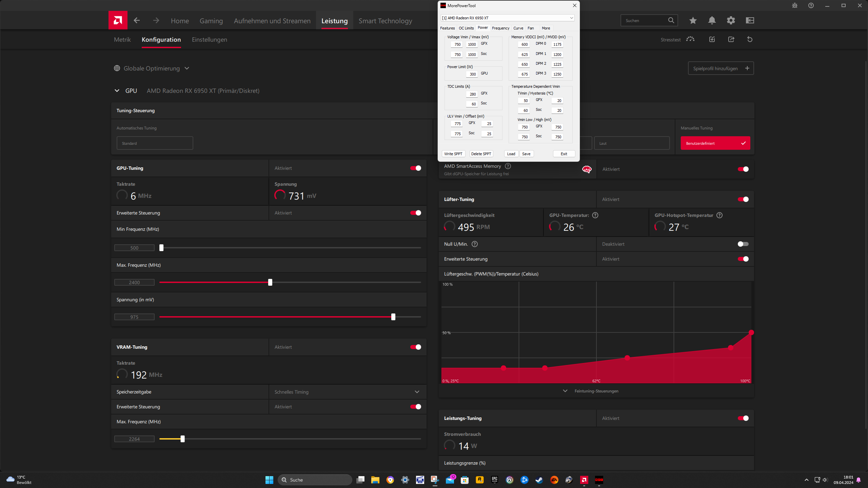The width and height of the screenshot is (868, 488).
Task: Go back with the left arrow icon
Action: tap(137, 20)
